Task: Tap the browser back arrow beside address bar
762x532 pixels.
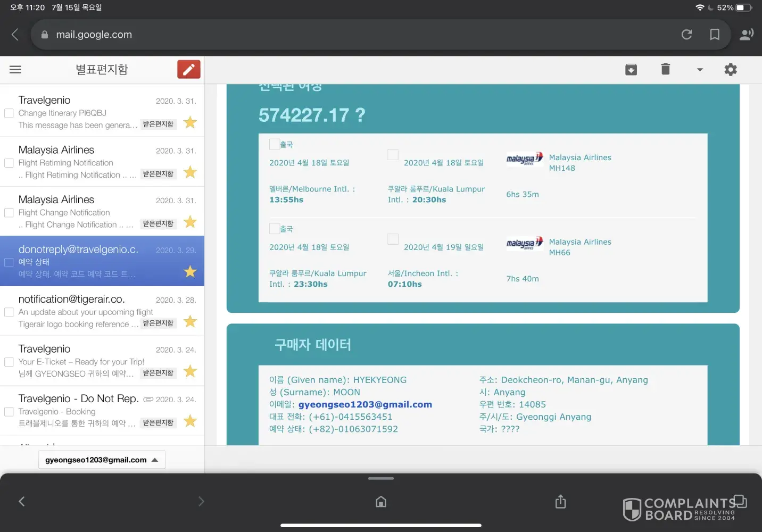Action: coord(15,35)
